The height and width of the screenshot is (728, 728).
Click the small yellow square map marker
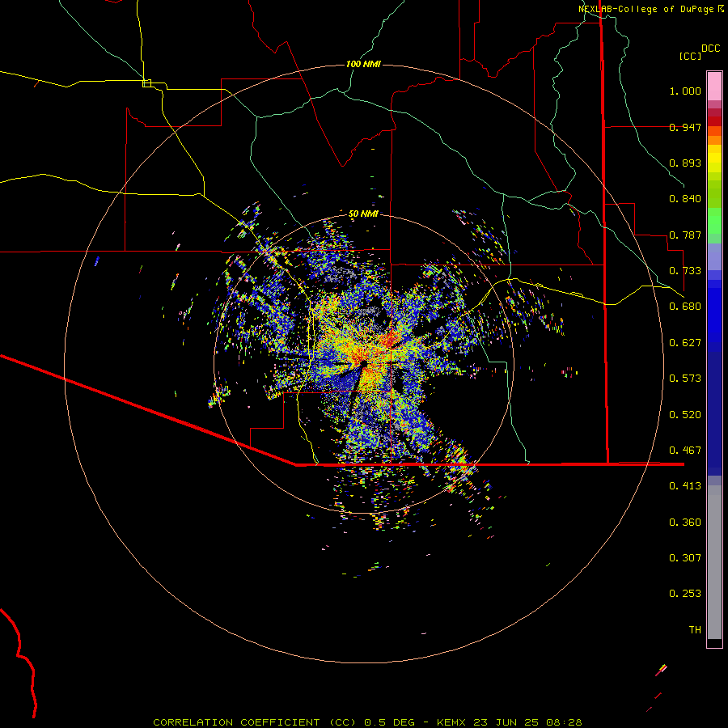[x=146, y=83]
